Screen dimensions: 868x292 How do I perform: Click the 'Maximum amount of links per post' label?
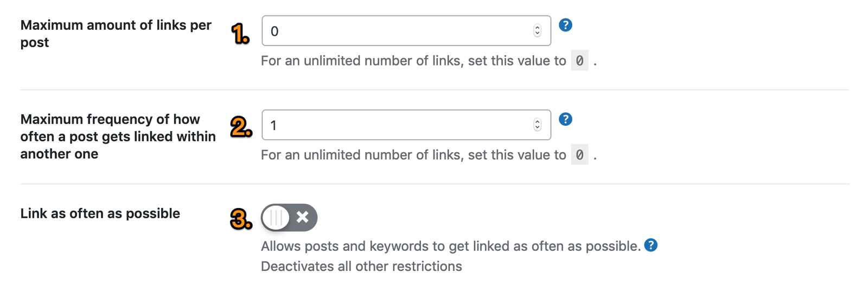(x=116, y=34)
